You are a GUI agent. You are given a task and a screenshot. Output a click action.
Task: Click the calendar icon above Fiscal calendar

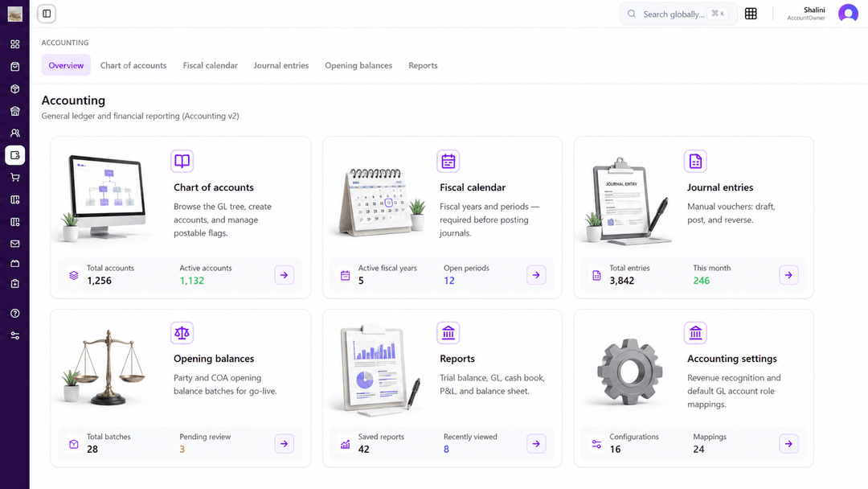click(x=448, y=161)
